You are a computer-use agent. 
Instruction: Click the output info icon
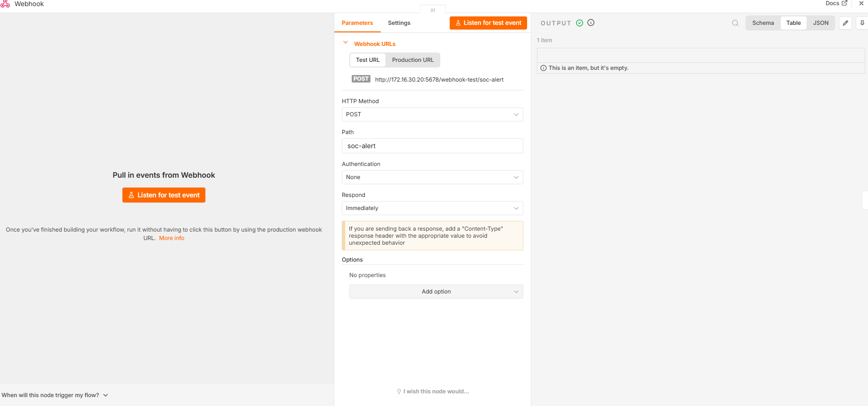point(591,23)
